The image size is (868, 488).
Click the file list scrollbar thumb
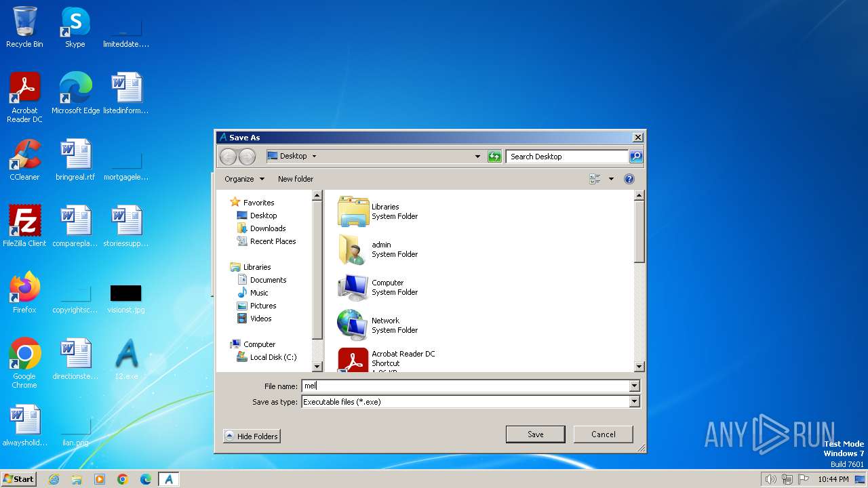(639, 232)
